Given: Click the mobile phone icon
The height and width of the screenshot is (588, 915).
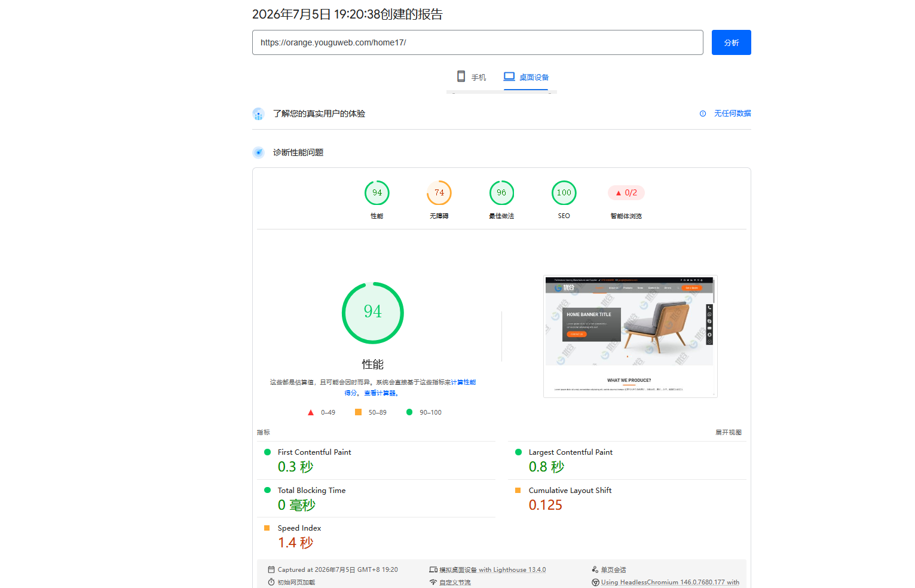Looking at the screenshot, I should coord(461,76).
